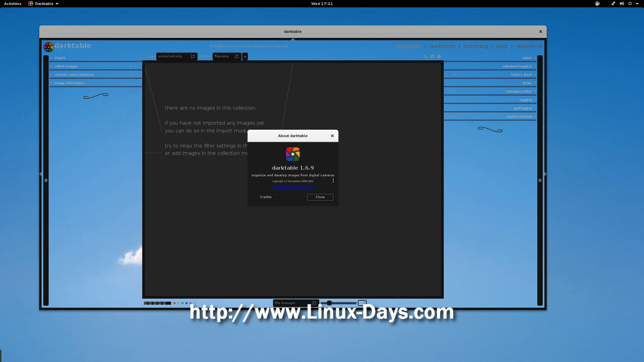Click the presets icon on export selected row
644x362 pixels.
click(450, 117)
